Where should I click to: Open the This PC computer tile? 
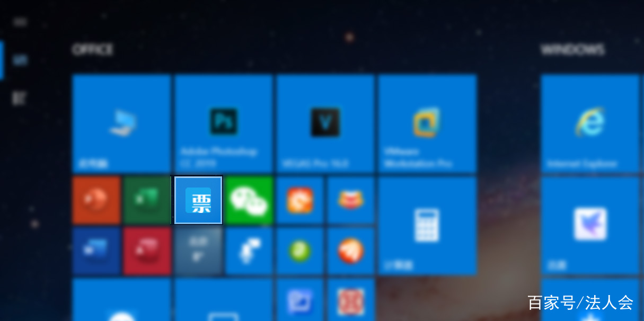click(x=121, y=123)
